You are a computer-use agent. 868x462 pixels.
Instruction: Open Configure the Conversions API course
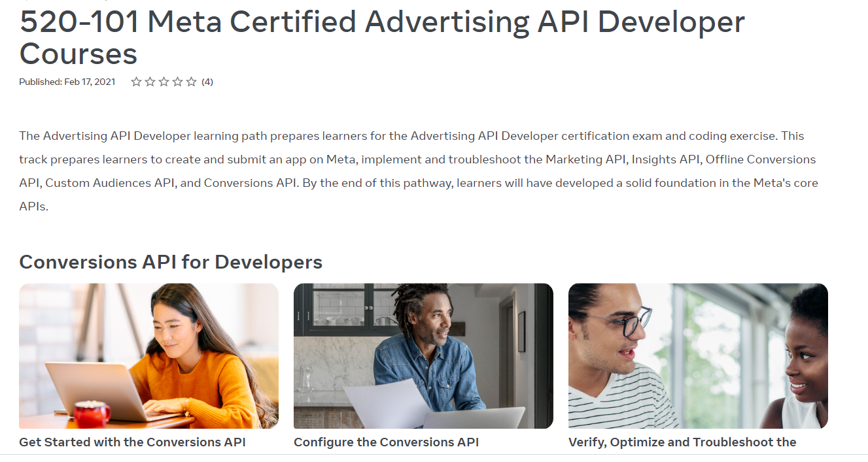coord(386,442)
